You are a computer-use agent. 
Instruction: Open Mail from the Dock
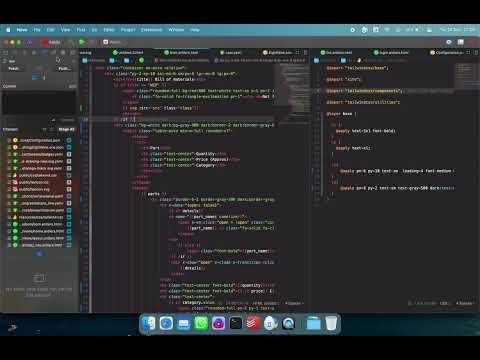184,323
